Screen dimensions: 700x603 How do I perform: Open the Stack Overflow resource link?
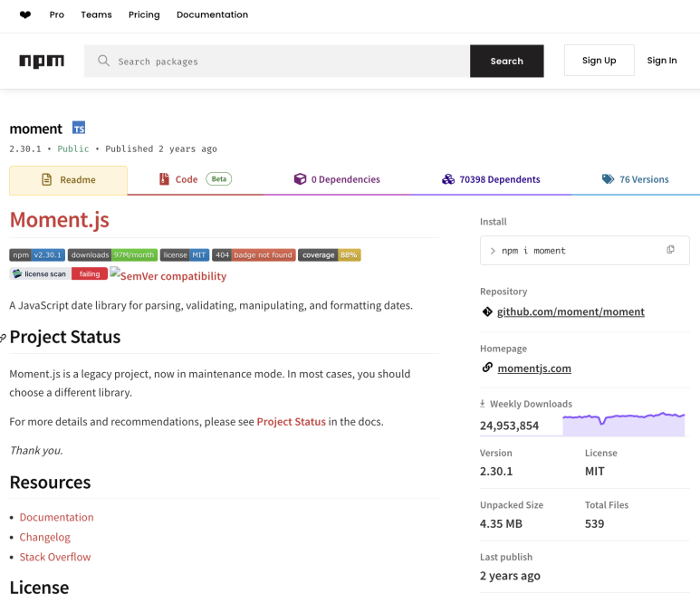(55, 557)
